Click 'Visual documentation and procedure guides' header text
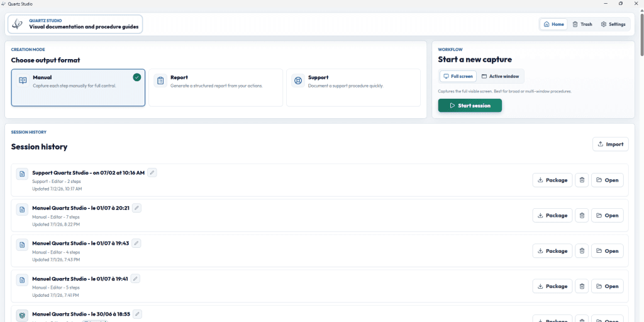The width and height of the screenshot is (644, 322). tap(84, 27)
